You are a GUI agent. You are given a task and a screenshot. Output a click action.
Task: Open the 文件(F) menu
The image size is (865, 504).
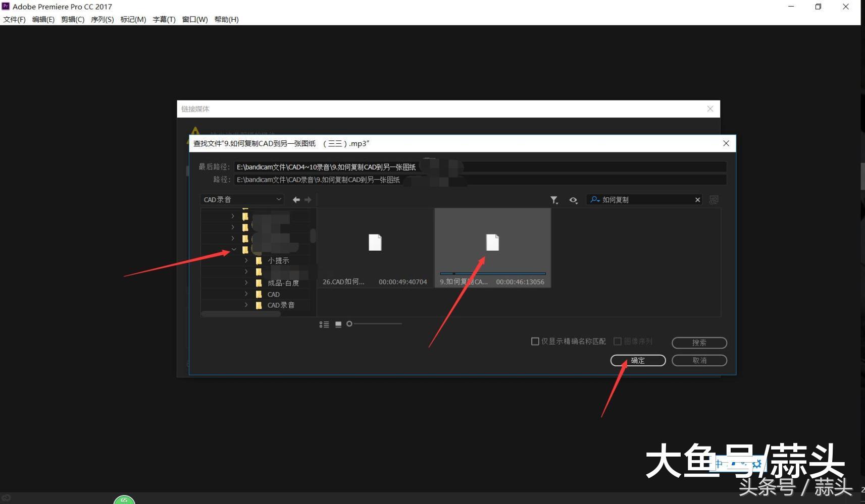pos(14,19)
